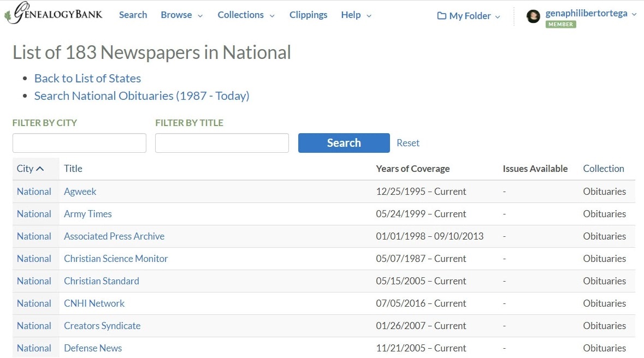
Task: Click National in Associated Press Archive row
Action: pos(34,236)
